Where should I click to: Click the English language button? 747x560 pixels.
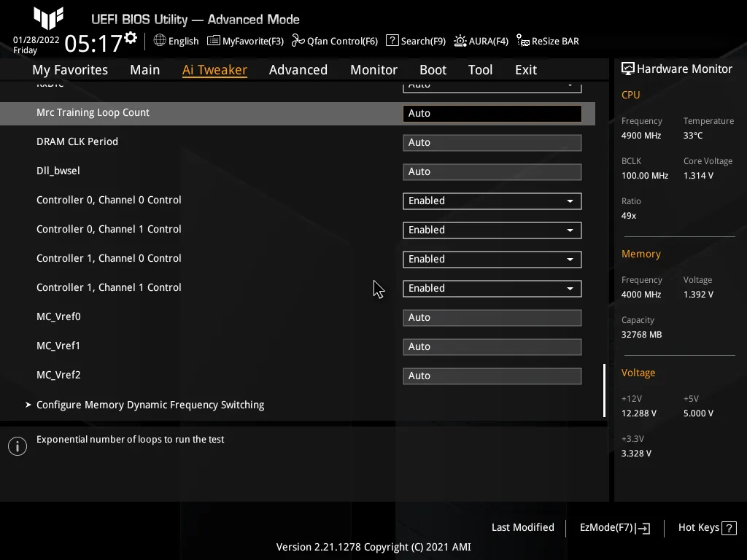click(176, 41)
